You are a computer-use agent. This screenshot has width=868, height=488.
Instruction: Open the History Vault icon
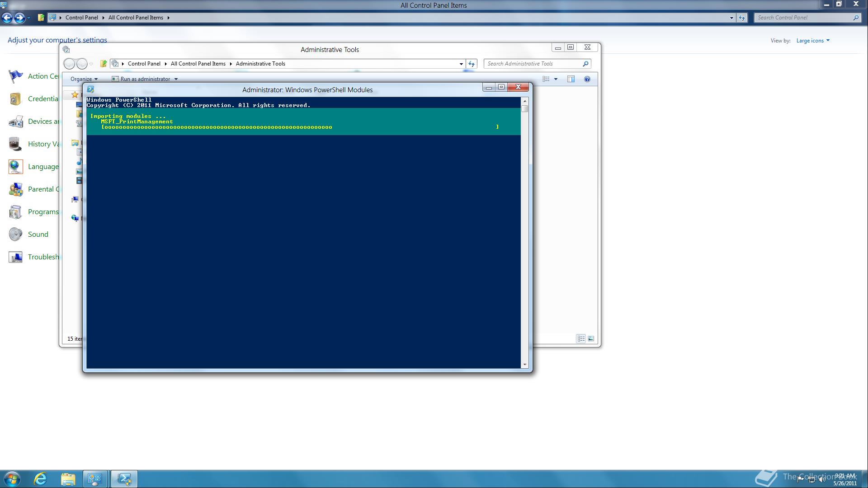pyautogui.click(x=15, y=144)
